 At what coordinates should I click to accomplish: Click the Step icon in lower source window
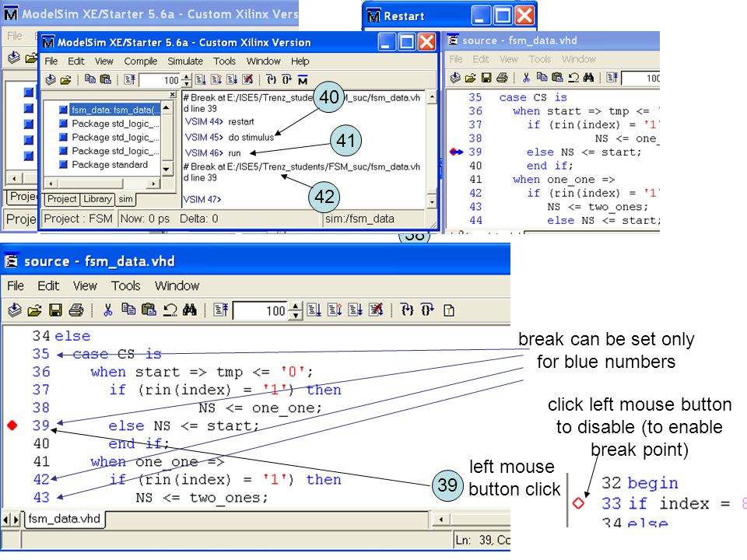click(407, 310)
